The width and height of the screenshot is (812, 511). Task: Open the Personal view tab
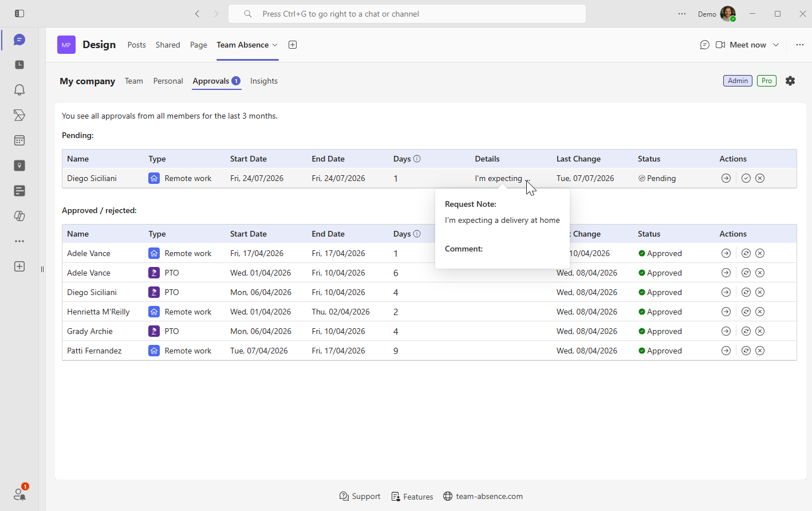coord(168,81)
